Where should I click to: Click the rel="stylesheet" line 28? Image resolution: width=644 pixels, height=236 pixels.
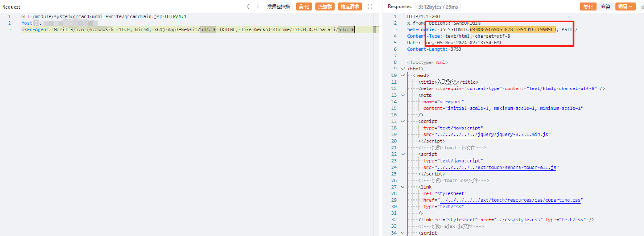tap(445, 193)
